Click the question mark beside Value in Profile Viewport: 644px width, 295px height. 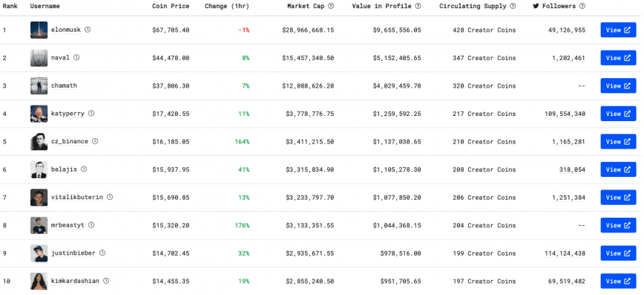(418, 6)
